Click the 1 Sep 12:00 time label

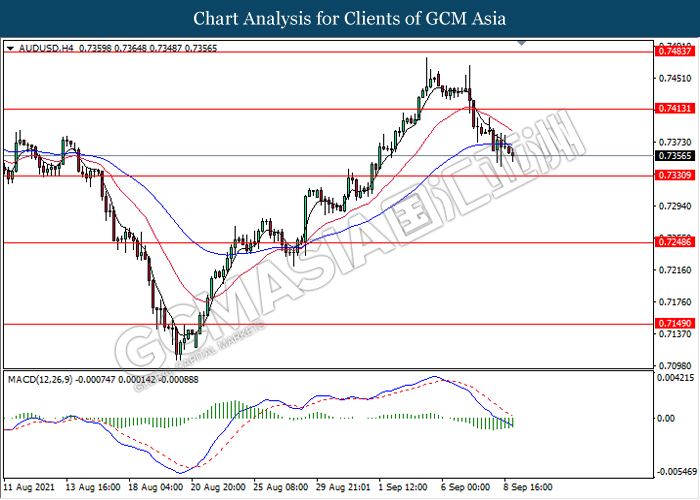tap(403, 487)
